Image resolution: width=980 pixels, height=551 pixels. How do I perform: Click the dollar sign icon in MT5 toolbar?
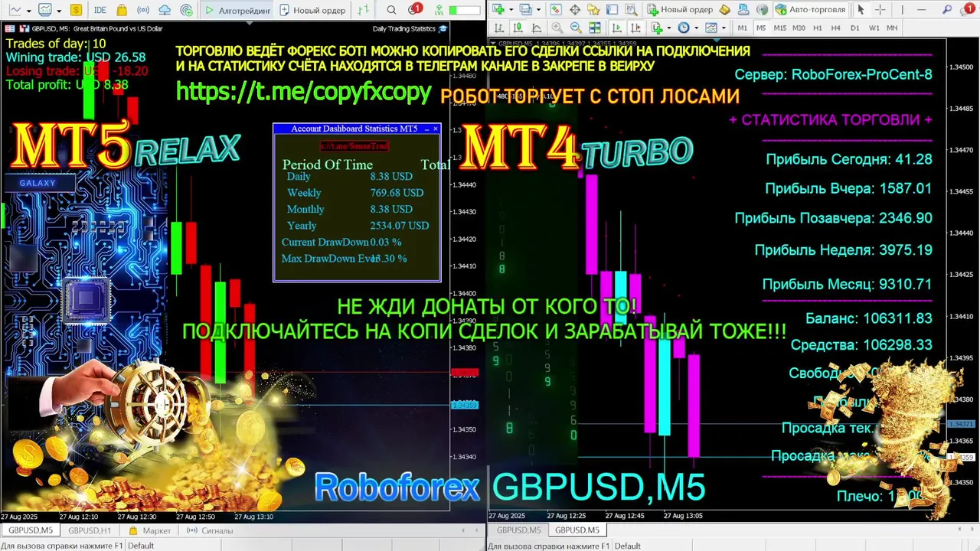[76, 10]
